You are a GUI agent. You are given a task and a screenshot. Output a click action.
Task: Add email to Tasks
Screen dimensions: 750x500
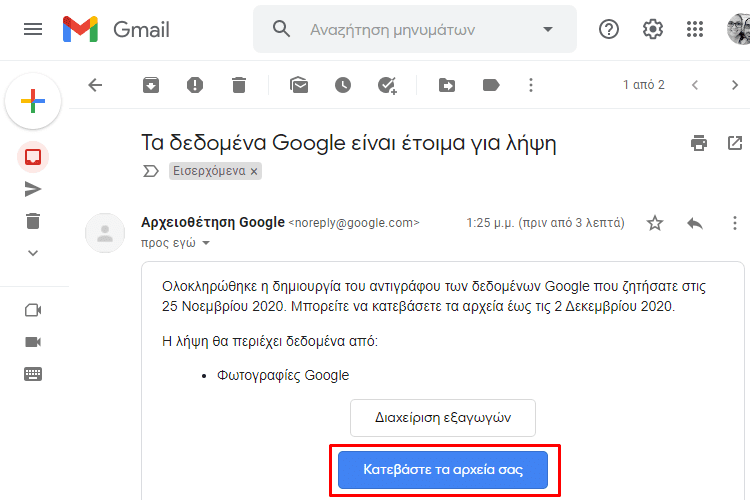click(x=386, y=85)
